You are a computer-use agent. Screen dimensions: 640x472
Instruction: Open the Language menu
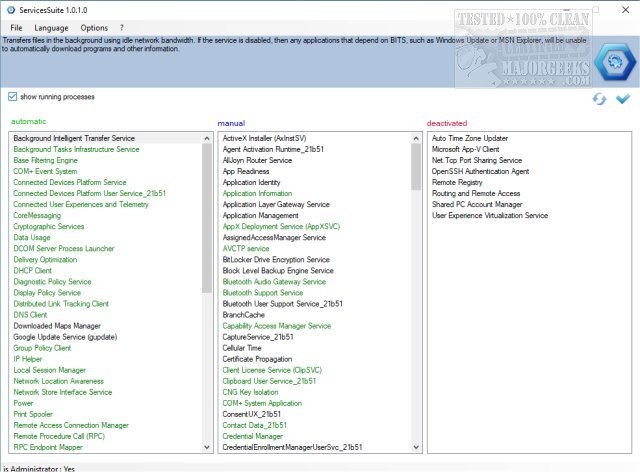pyautogui.click(x=51, y=28)
